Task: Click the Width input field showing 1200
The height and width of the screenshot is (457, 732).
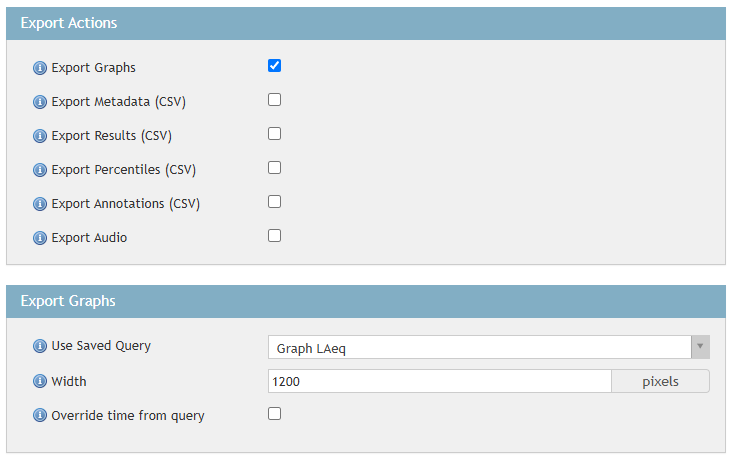Action: click(439, 381)
